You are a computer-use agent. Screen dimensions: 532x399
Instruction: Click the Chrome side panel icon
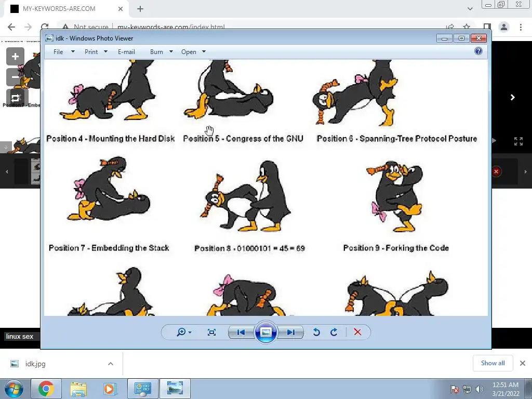487,27
